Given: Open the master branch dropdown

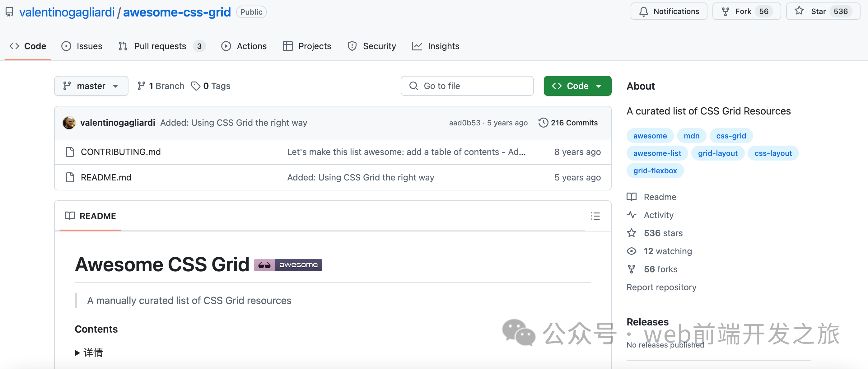Looking at the screenshot, I should tap(91, 86).
